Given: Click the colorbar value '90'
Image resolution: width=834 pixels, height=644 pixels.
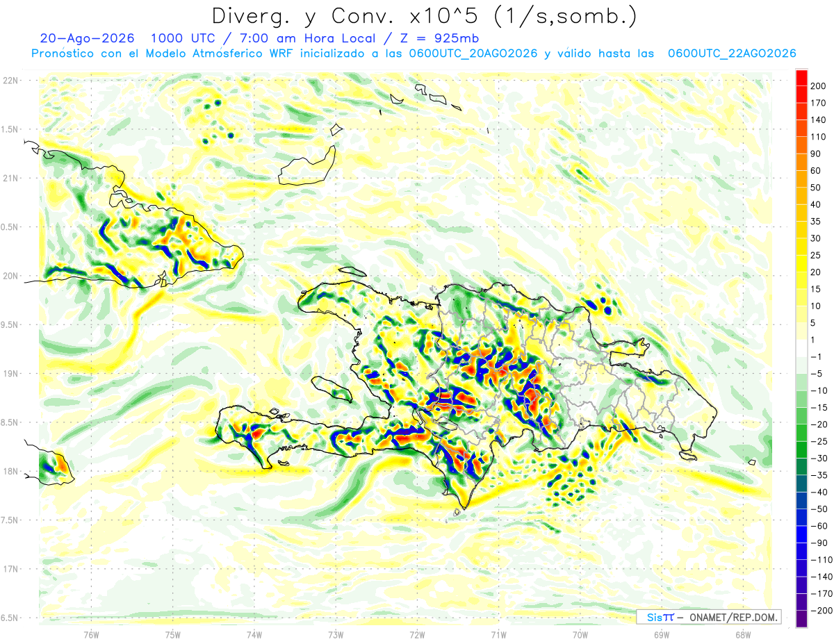Looking at the screenshot, I should 816,154.
